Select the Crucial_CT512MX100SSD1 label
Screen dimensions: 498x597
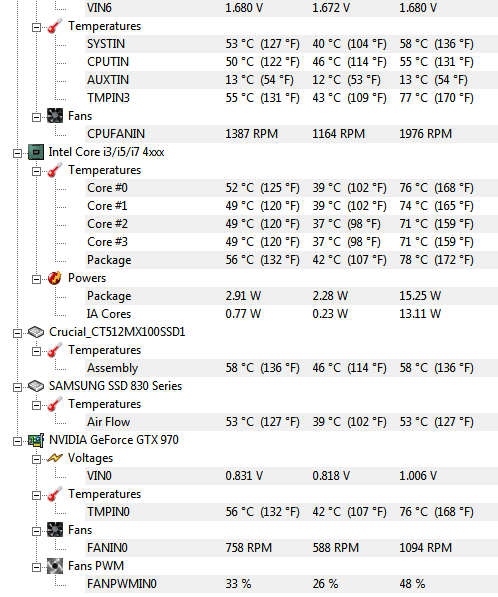(x=117, y=332)
